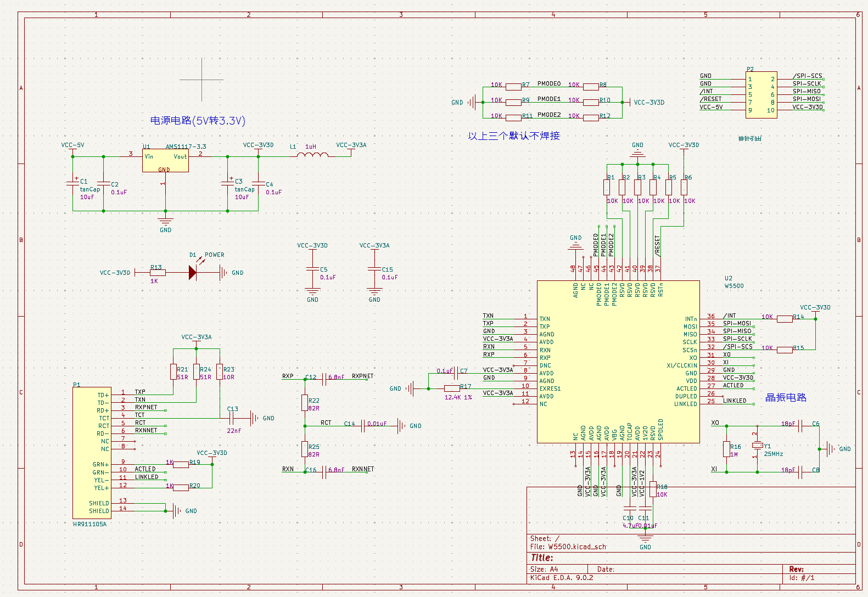The height and width of the screenshot is (597, 868).
Task: Click the R7 10K PMODE0 resistor
Action: pos(513,87)
